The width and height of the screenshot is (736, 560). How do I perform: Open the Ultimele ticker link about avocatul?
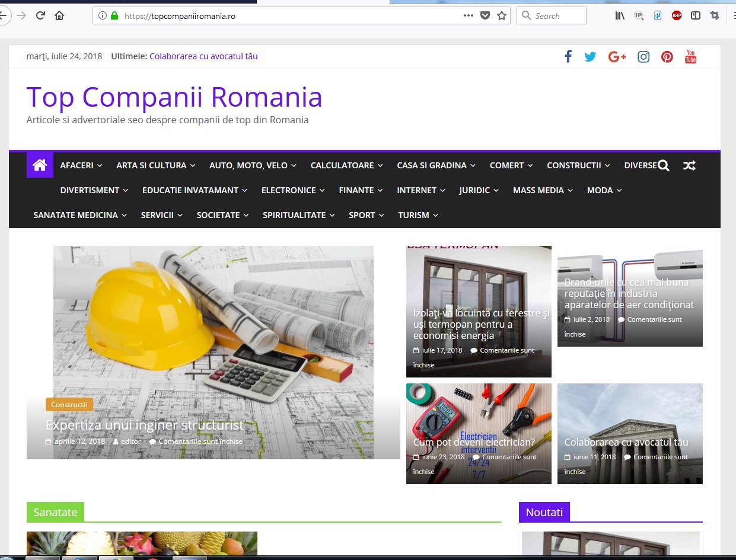pyautogui.click(x=203, y=56)
